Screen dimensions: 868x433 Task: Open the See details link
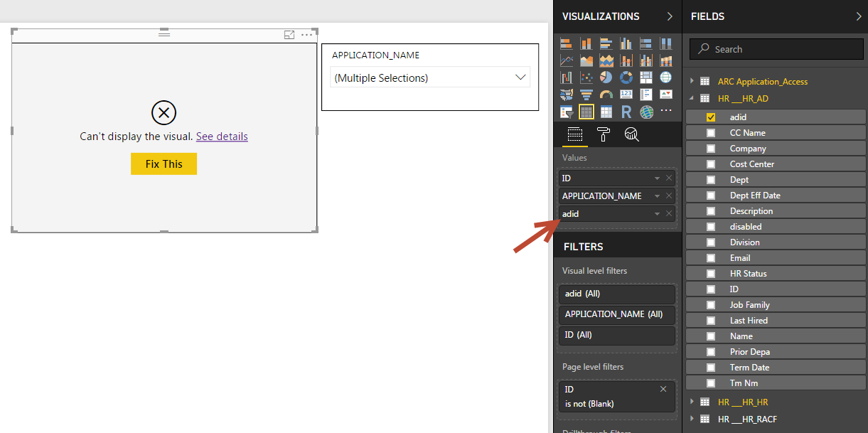tap(222, 137)
